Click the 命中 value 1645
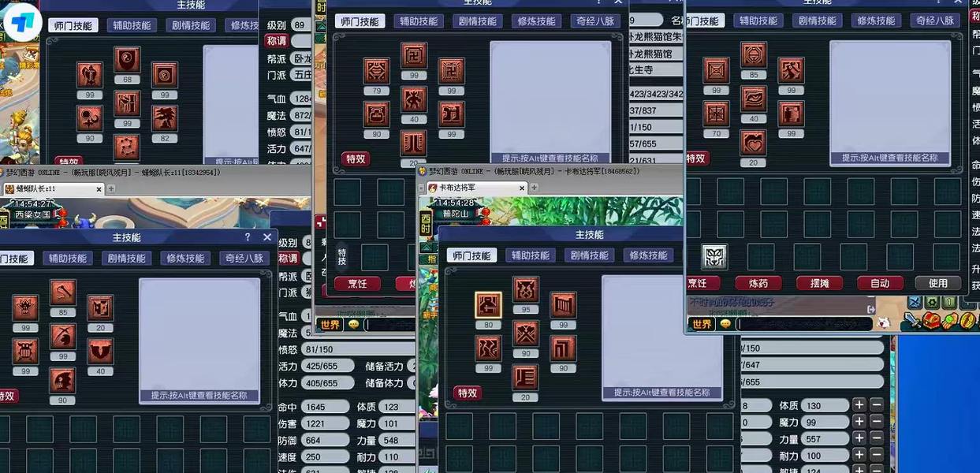This screenshot has height=473, width=980. tap(324, 407)
